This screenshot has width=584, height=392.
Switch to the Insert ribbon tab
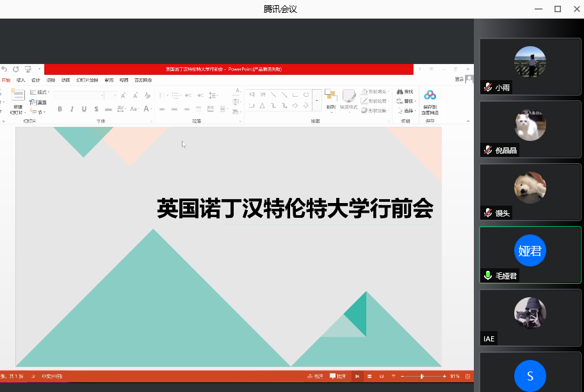click(21, 80)
